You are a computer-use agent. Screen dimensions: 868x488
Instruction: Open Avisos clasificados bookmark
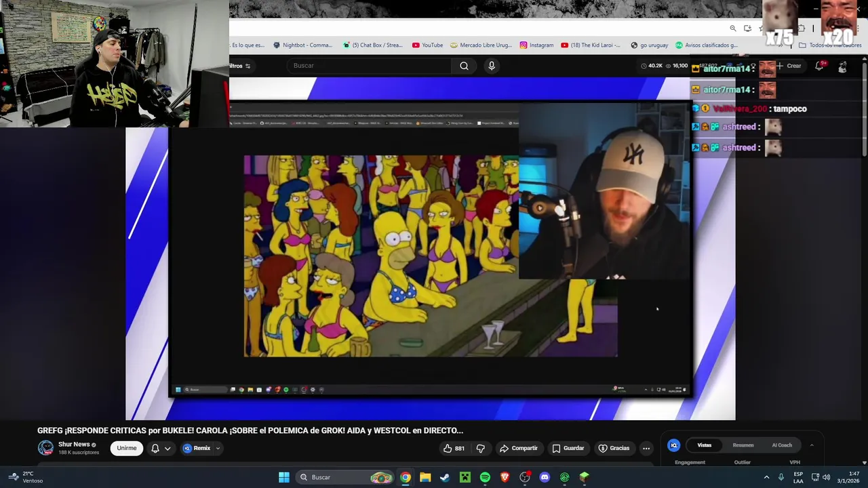706,45
